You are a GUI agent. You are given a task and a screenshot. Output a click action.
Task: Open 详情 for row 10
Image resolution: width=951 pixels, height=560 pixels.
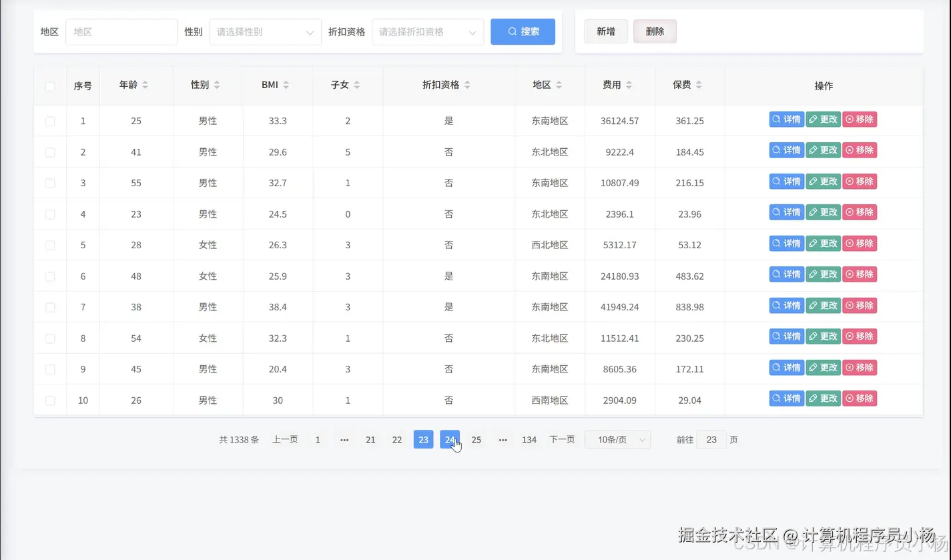coord(787,398)
